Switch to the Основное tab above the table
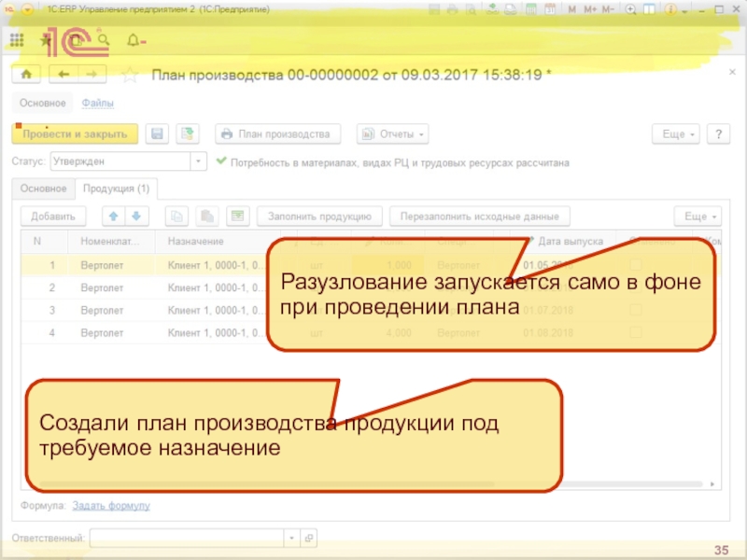 [x=44, y=189]
